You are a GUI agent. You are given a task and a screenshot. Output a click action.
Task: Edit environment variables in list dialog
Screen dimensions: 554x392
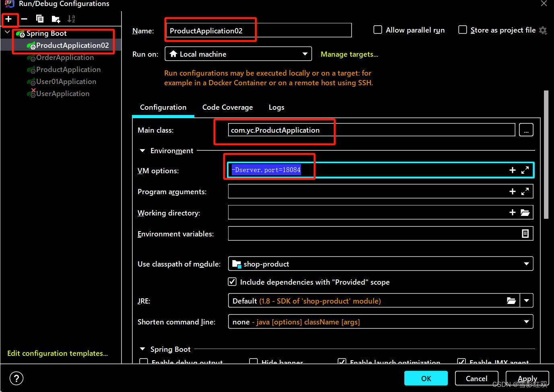[x=525, y=234]
